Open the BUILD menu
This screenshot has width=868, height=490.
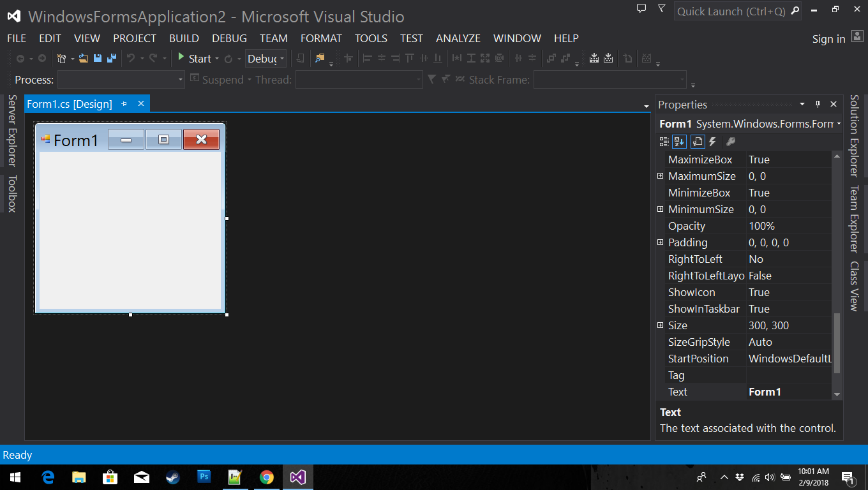pyautogui.click(x=184, y=38)
